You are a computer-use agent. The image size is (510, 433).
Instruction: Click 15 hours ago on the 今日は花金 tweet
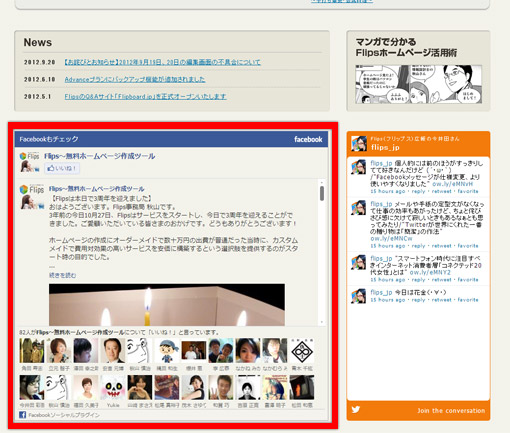coord(388,300)
